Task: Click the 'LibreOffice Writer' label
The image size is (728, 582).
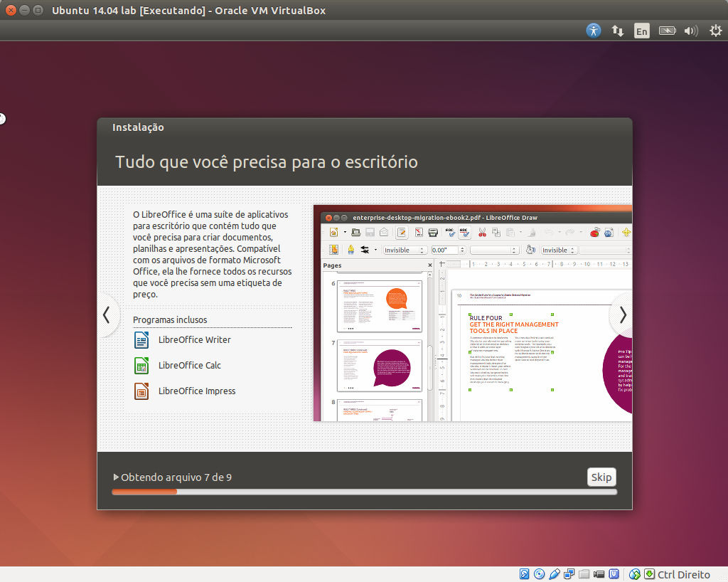Action: [x=195, y=340]
